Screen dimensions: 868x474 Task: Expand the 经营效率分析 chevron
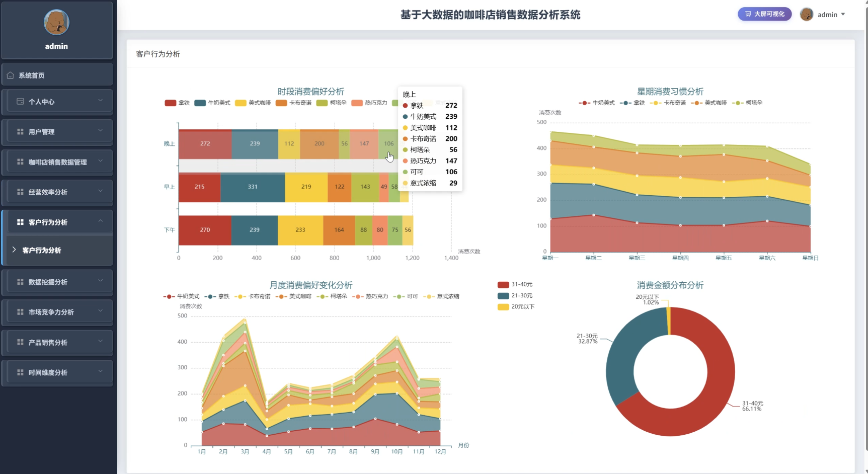[x=101, y=191]
